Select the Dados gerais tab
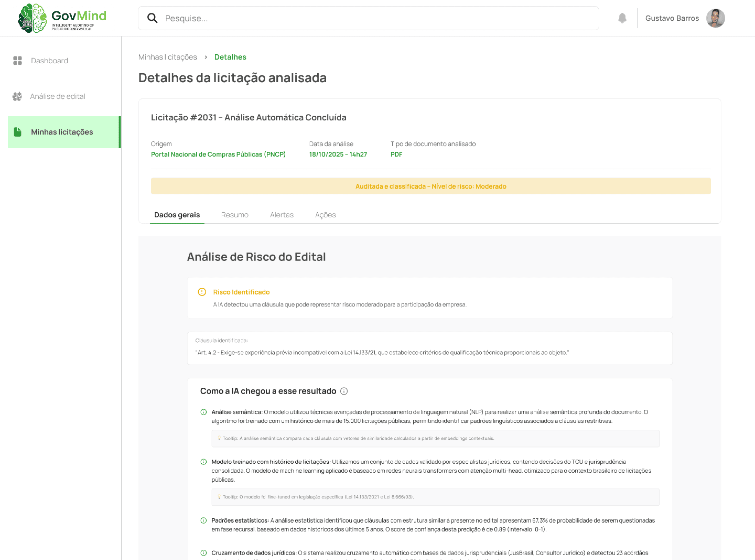 177,215
